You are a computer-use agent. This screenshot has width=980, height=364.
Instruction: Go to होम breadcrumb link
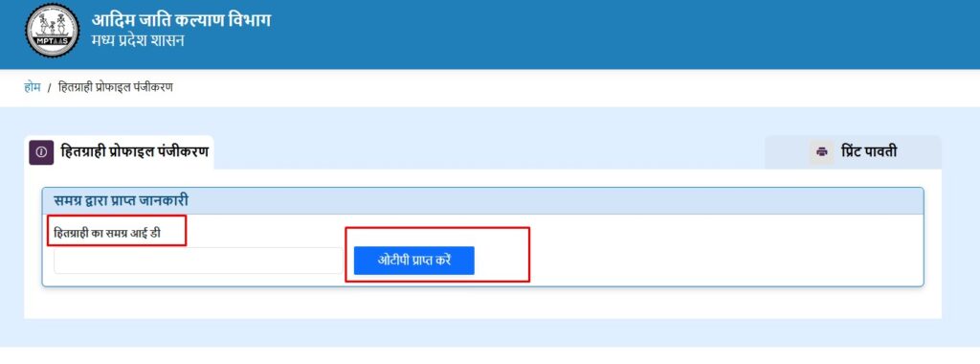point(33,87)
